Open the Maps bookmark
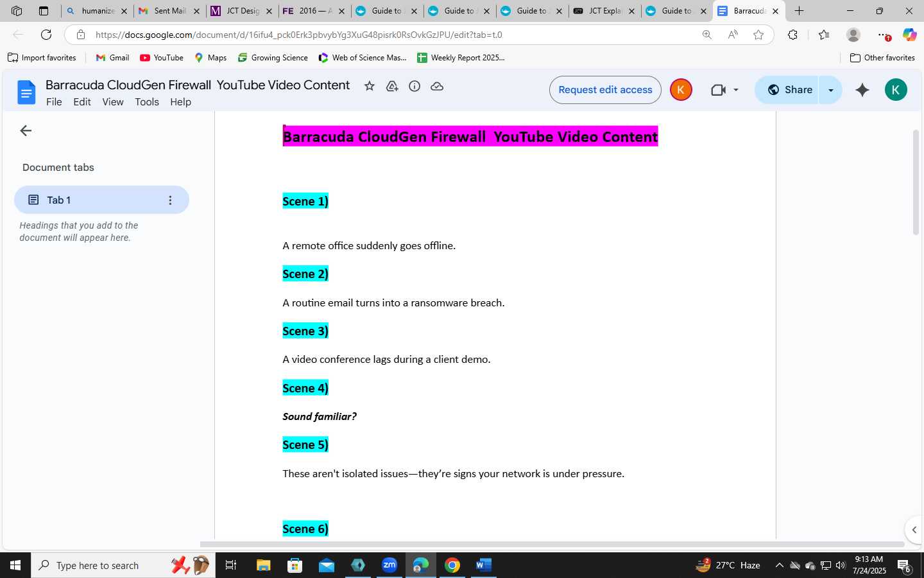The width and height of the screenshot is (924, 578). 210,58
